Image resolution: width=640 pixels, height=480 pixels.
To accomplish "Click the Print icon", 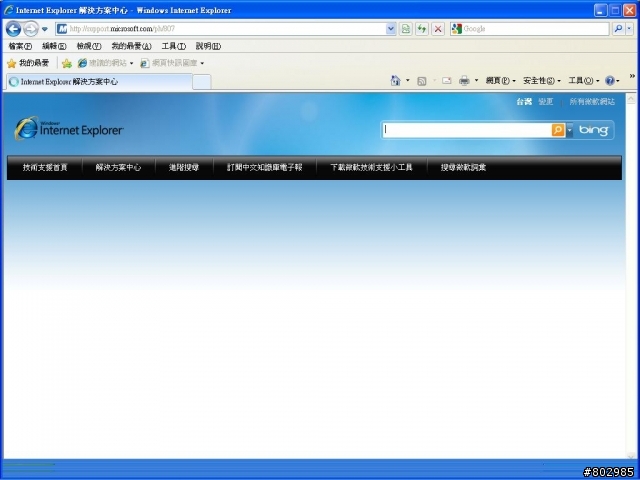I will point(464,80).
